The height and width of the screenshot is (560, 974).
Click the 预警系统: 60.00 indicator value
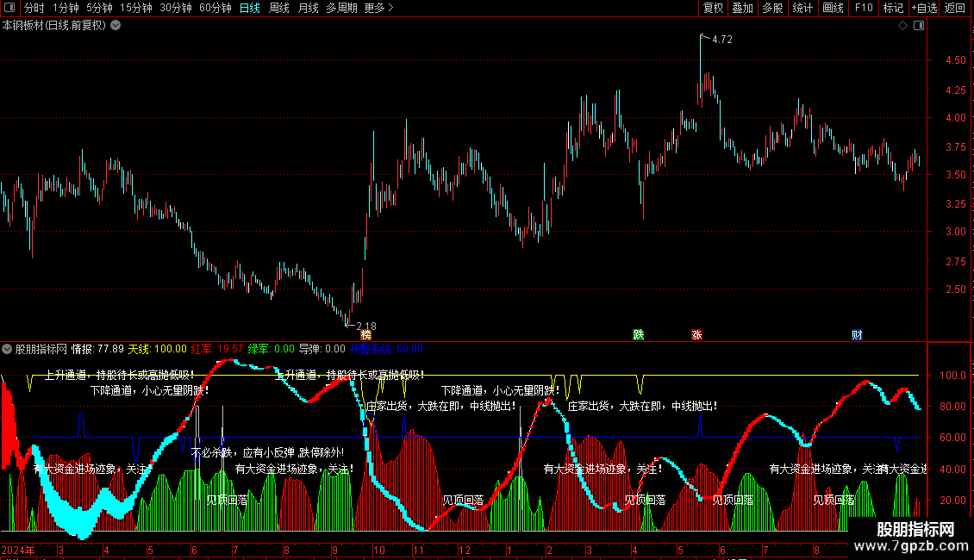(386, 349)
